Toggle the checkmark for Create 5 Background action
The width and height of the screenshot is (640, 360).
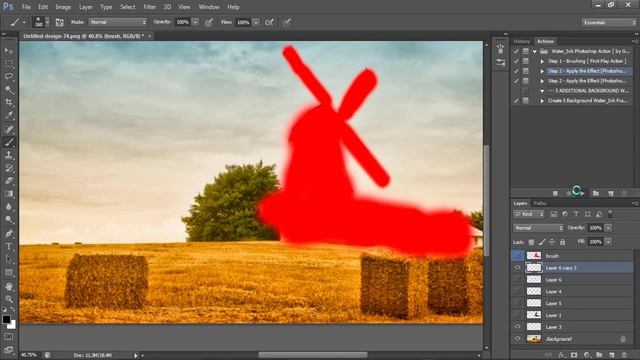click(x=516, y=100)
